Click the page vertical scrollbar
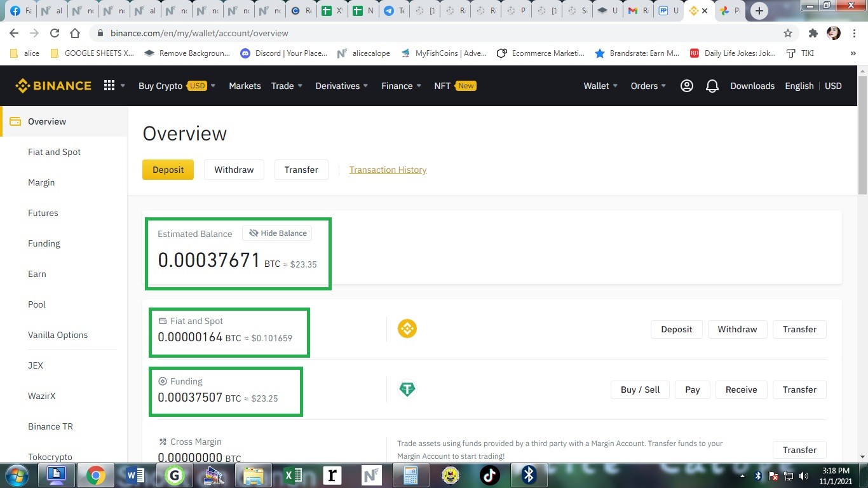 pyautogui.click(x=862, y=135)
